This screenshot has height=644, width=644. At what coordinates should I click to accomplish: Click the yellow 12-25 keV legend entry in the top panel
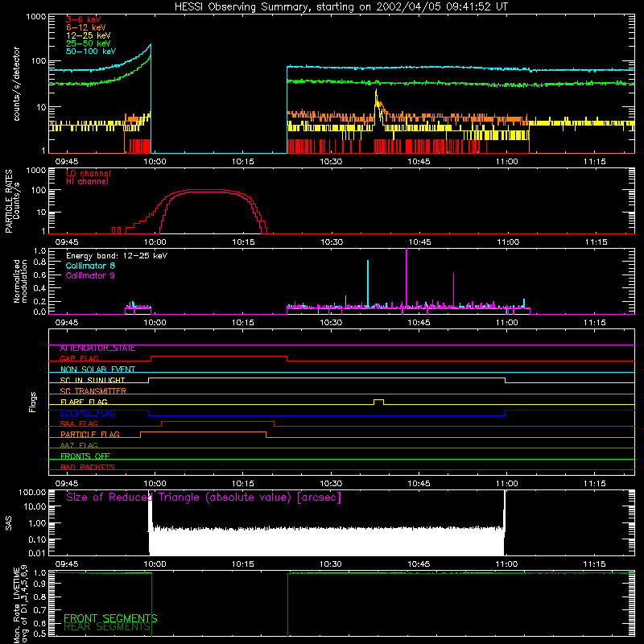tap(88, 35)
